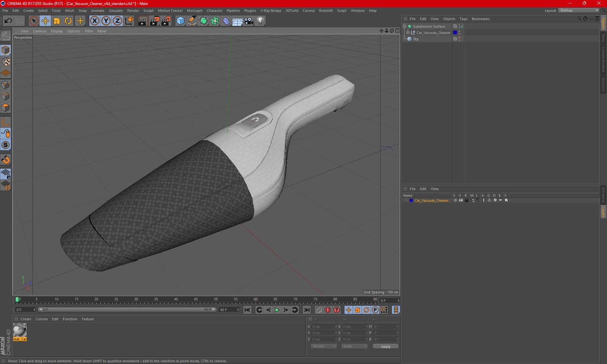Open the Scale mode dropdown
This screenshot has width=607, height=364.
click(x=354, y=346)
